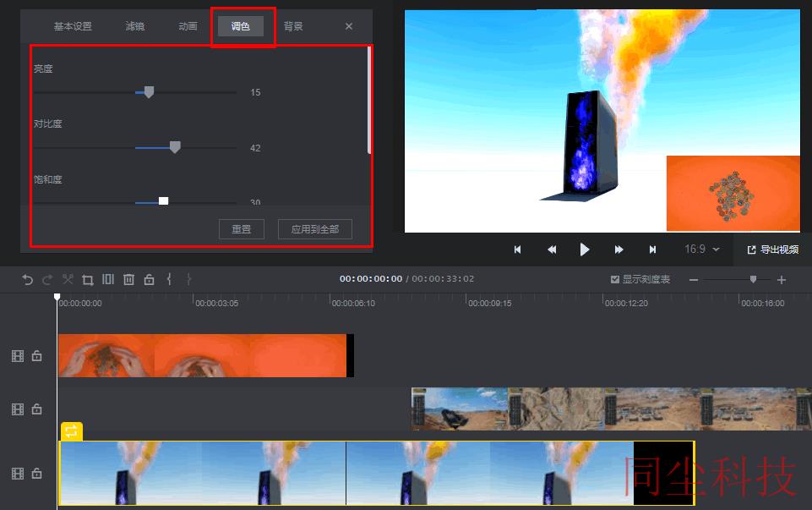
Task: Switch to the 动画 tab
Action: point(188,26)
